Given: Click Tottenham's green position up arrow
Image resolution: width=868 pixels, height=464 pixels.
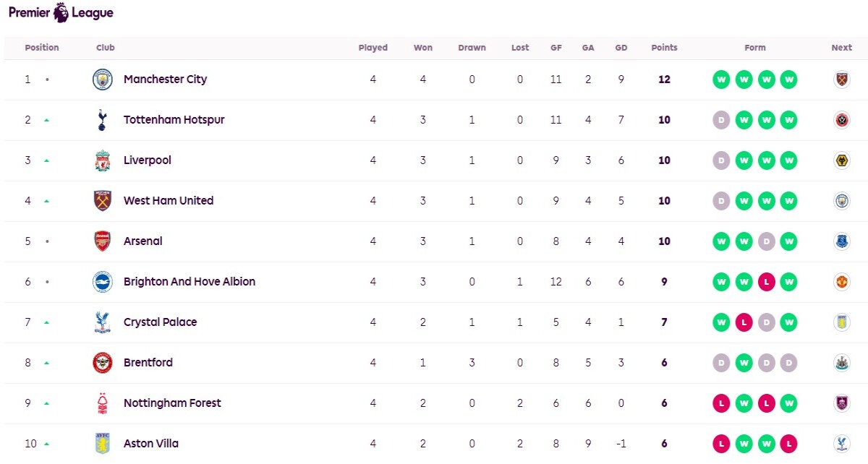Looking at the screenshot, I should [x=47, y=120].
